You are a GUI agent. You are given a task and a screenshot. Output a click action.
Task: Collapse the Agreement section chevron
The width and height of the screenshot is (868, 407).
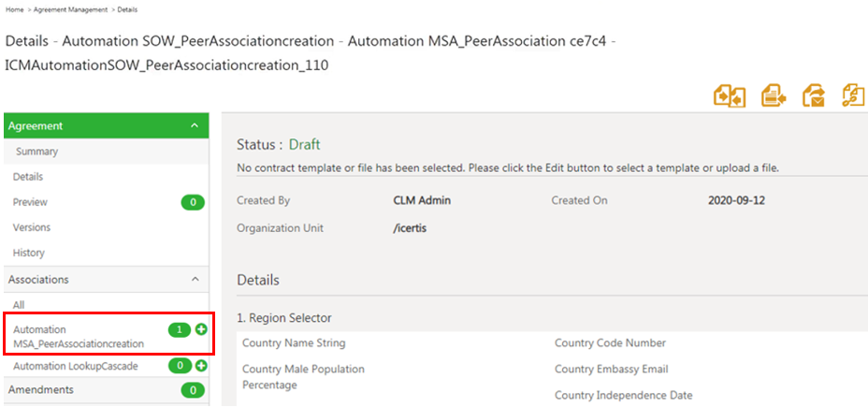coord(194,125)
